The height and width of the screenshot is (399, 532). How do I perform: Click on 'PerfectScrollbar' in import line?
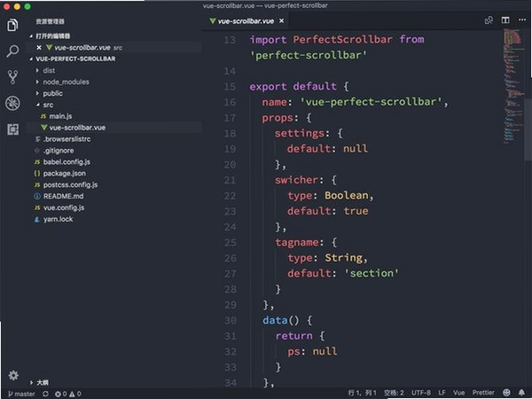(x=342, y=39)
